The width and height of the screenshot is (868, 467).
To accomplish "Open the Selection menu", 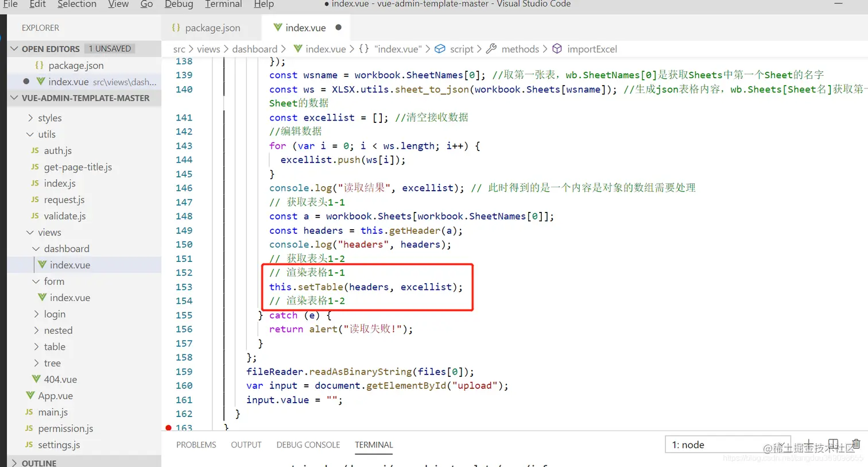I will (x=77, y=4).
